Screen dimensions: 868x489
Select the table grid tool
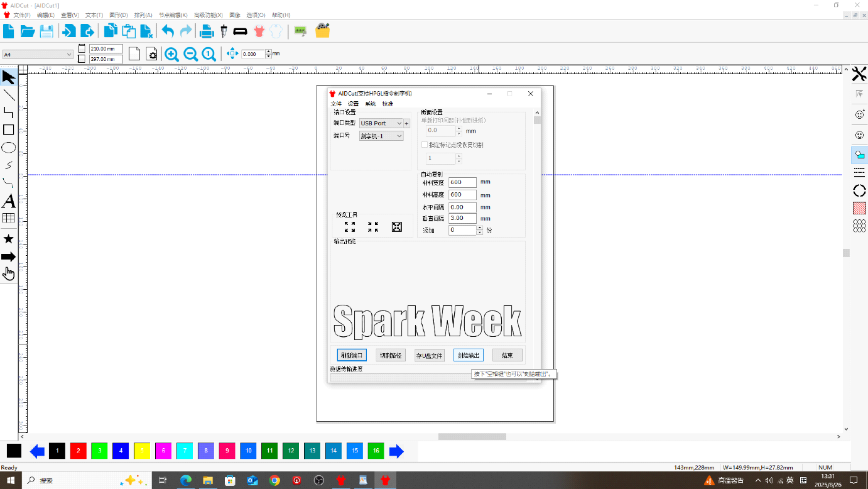click(x=9, y=218)
